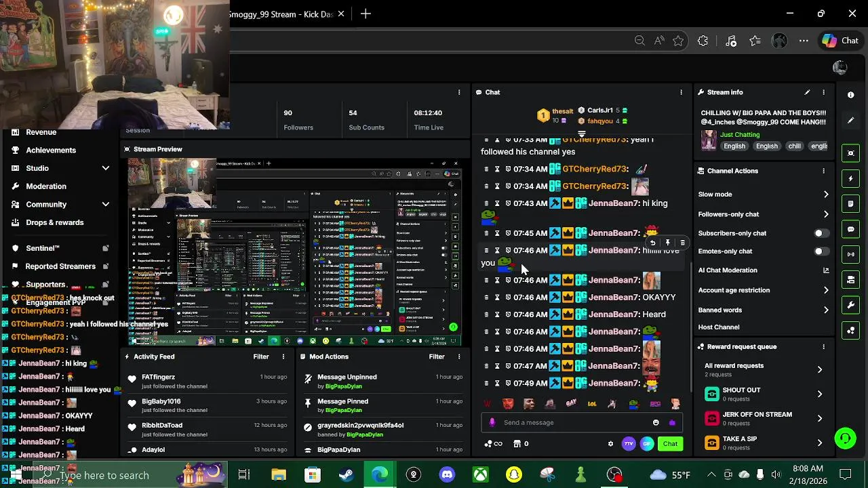Open Stream info three-dot menu
This screenshot has height=488, width=868.
[x=823, y=92]
